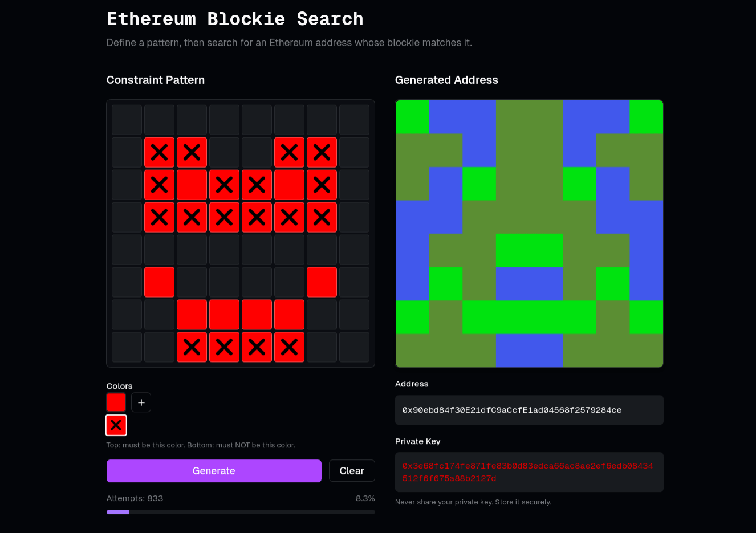Click the 'Private Key' label
The width and height of the screenshot is (756, 533).
point(418,441)
